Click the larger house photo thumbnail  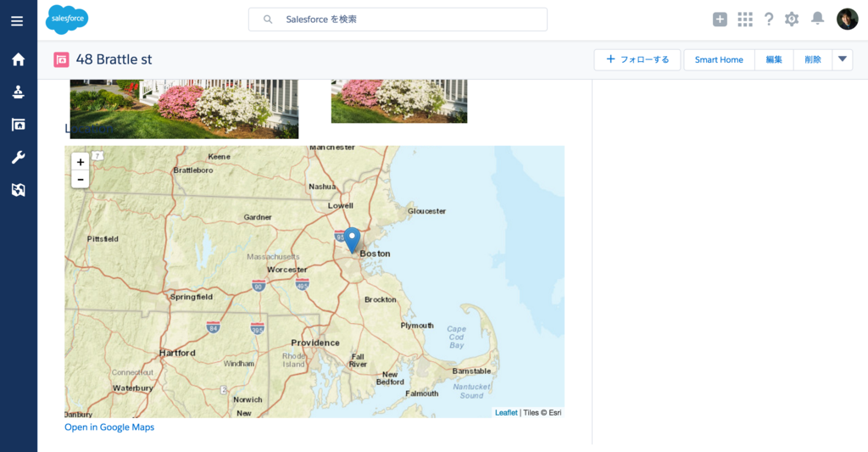tap(184, 109)
